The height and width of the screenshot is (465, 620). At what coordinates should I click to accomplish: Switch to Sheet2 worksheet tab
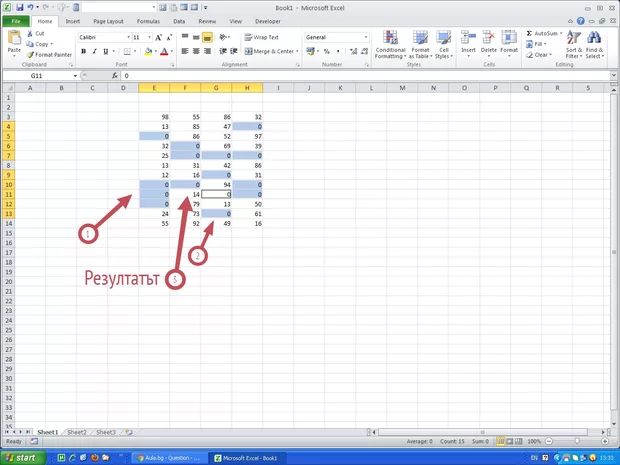pyautogui.click(x=77, y=432)
